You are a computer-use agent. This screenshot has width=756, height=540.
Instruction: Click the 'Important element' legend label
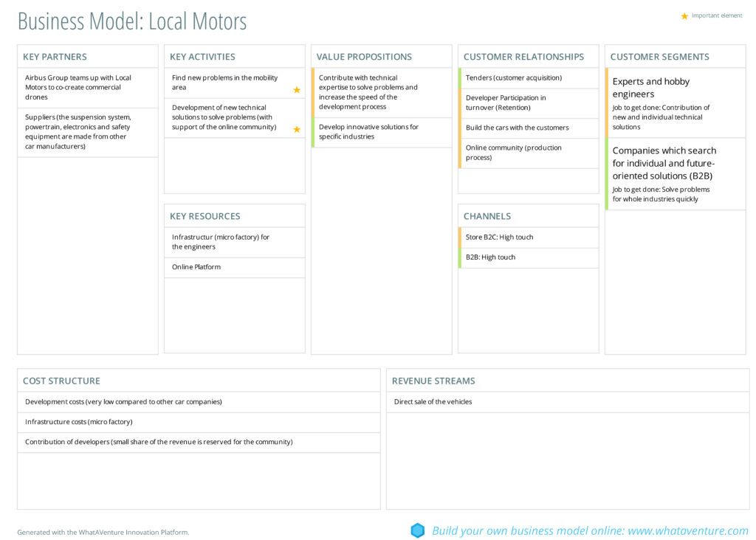pos(717,16)
